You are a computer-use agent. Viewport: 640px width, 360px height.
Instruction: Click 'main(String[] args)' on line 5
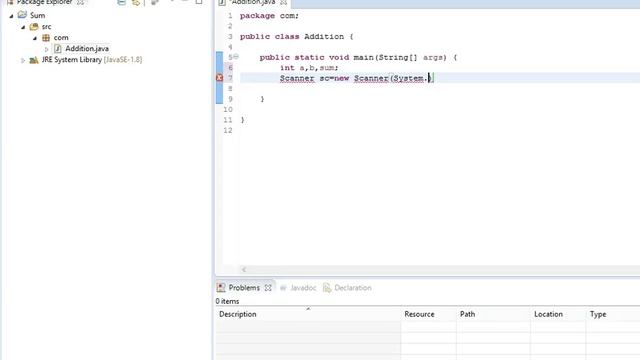pyautogui.click(x=400, y=58)
